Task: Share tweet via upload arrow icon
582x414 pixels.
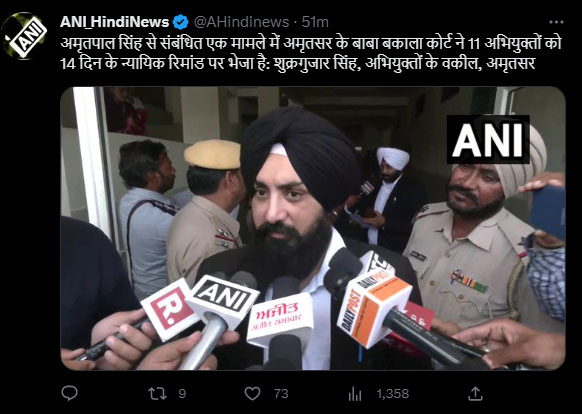Action: point(475,393)
